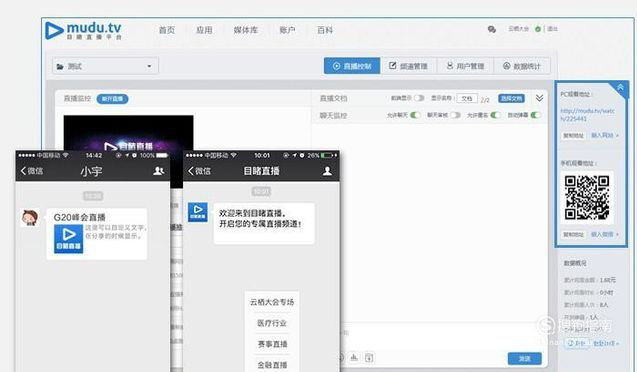Click the refresh button in 数据概况 panel
The image size is (637, 372).
pos(577,343)
